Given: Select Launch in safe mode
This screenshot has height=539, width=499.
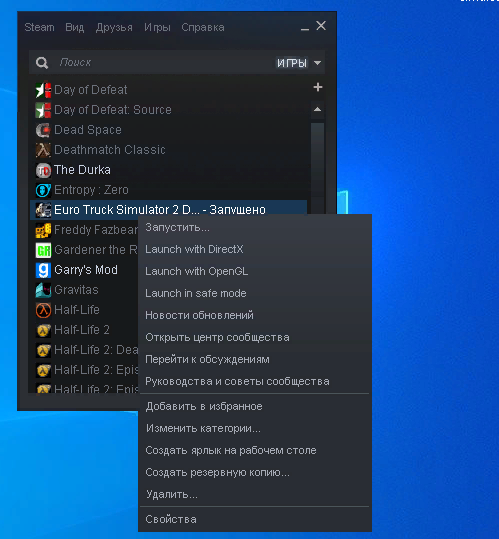Looking at the screenshot, I should [x=255, y=293].
